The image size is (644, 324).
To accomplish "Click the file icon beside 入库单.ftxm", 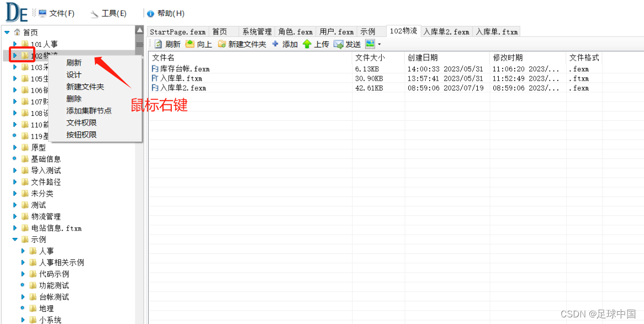I will click(154, 78).
